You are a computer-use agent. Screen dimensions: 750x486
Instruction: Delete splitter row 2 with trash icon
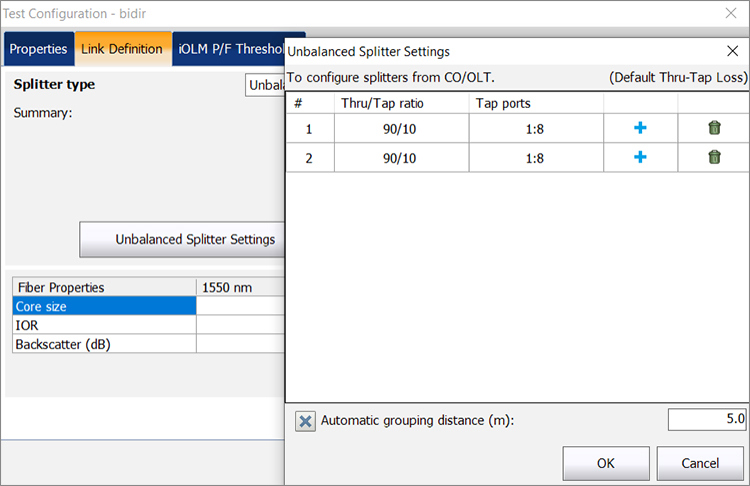coord(714,157)
